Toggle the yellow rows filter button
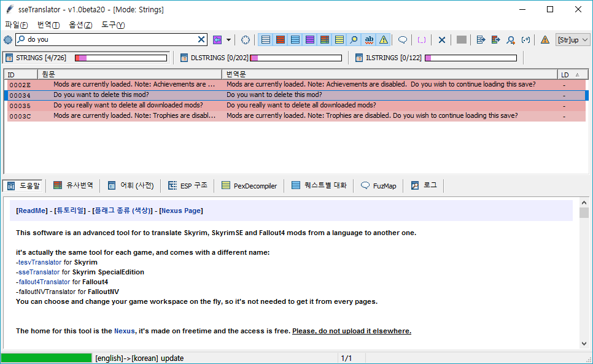 339,40
